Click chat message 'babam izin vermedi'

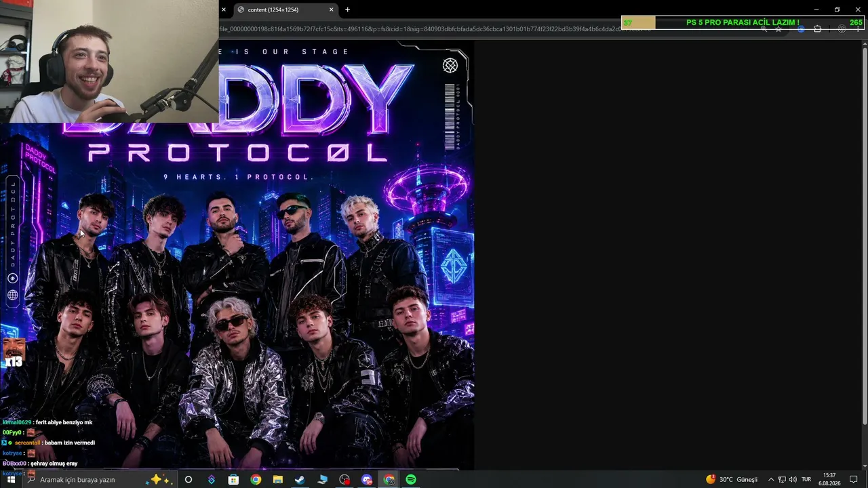coord(70,443)
